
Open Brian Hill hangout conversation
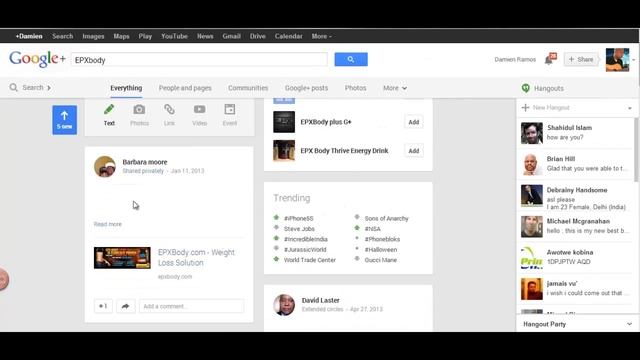pos(576,164)
